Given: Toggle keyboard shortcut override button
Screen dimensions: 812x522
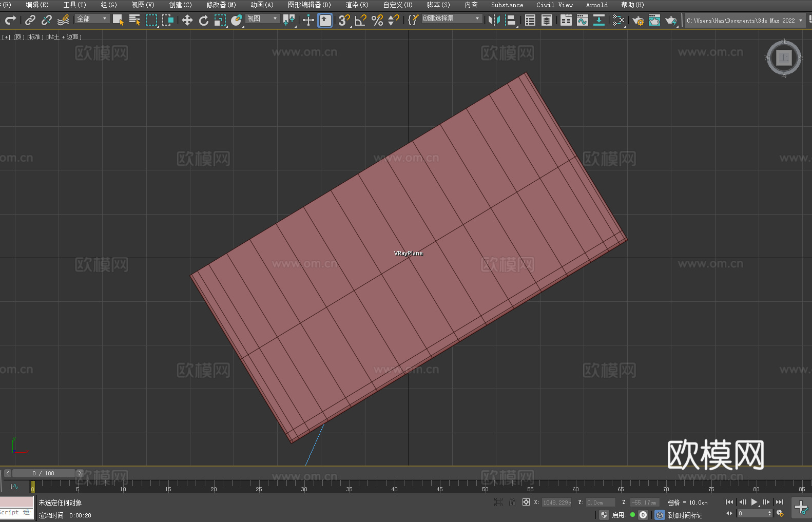Looking at the screenshot, I should (325, 20).
